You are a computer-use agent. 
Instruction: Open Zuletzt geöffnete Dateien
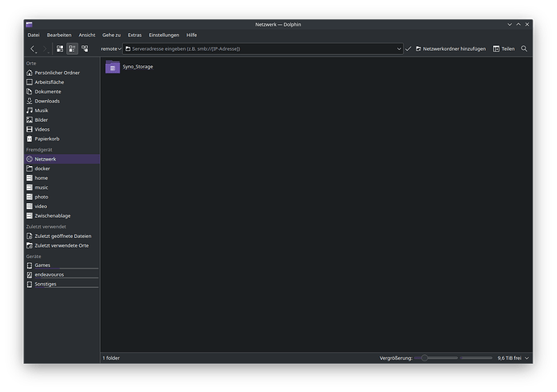(x=62, y=236)
